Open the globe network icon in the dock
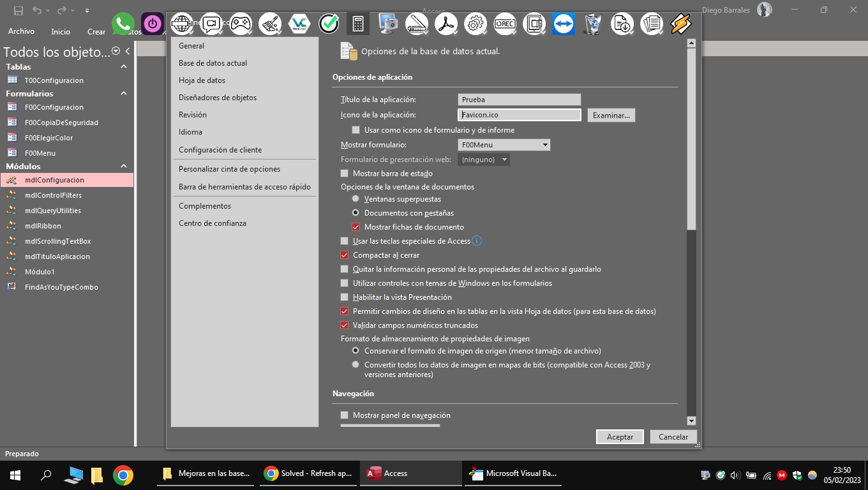868x490 pixels. click(x=182, y=24)
